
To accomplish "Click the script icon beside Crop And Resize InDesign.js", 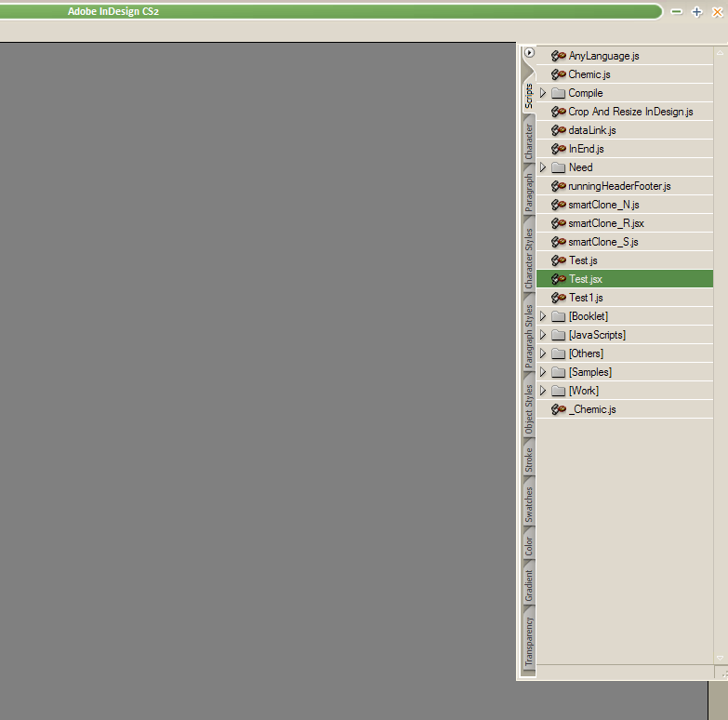I will [558, 112].
